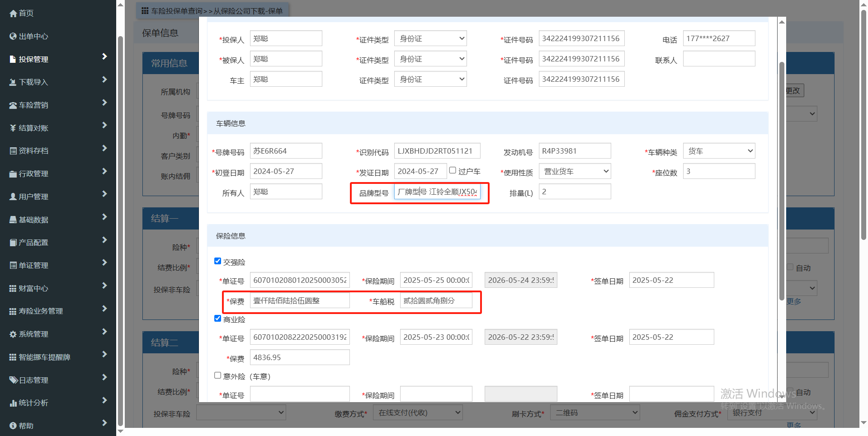Click the 品牌型号 input field
Screen dimensions: 868x436
point(437,192)
